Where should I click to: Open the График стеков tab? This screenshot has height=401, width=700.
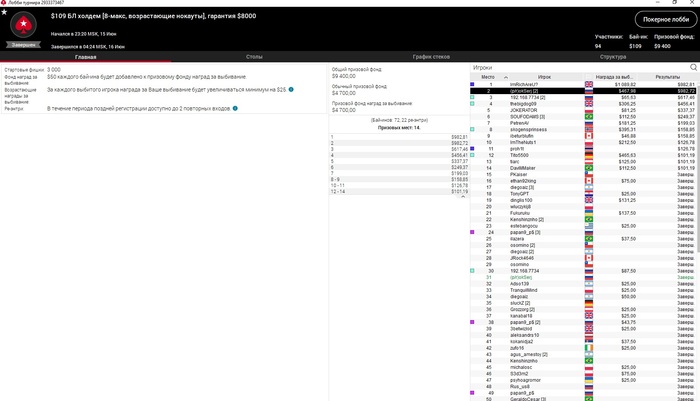click(x=431, y=57)
